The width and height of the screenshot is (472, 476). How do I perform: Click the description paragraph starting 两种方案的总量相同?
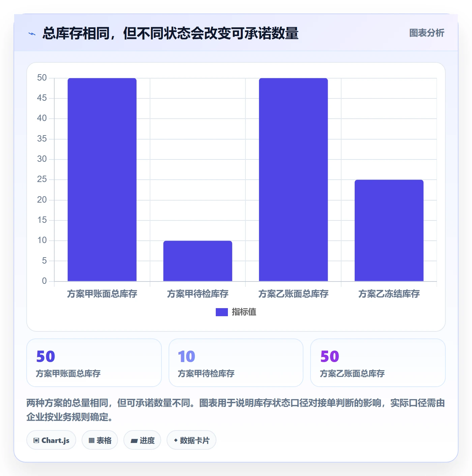(x=236, y=410)
